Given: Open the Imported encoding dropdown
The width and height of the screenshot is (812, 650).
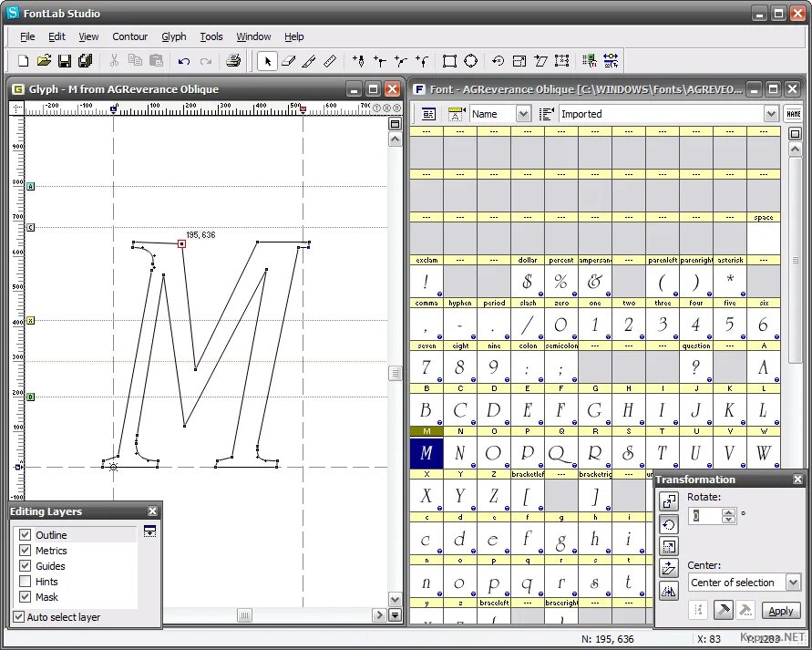Looking at the screenshot, I should [771, 113].
